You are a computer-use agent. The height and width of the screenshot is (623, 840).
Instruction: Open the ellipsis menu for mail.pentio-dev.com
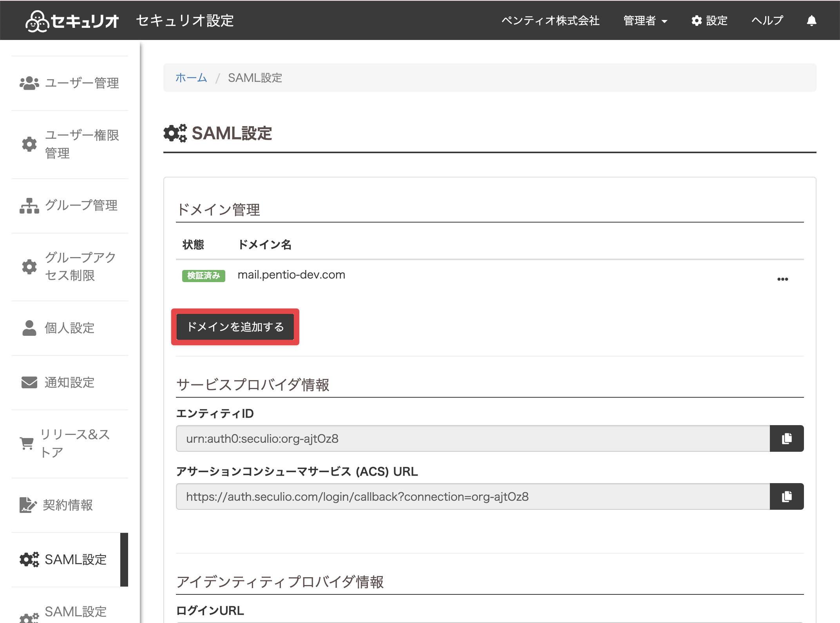click(782, 279)
